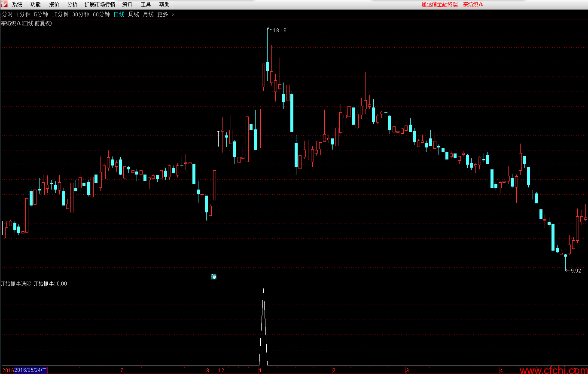Select the 15分钟 period tab
The height and width of the screenshot is (374, 588).
[x=60, y=15]
